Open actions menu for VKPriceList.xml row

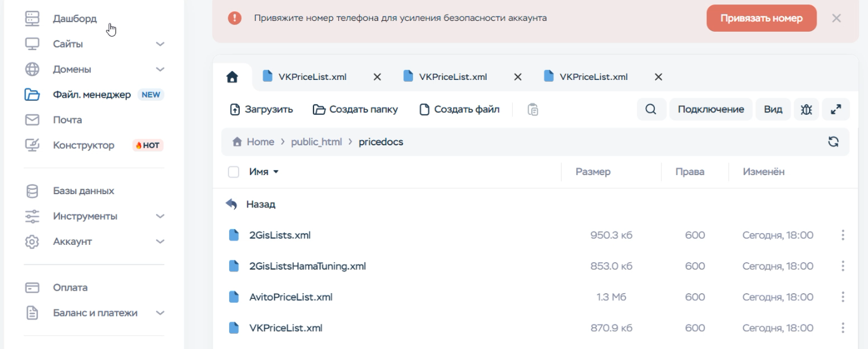(843, 328)
